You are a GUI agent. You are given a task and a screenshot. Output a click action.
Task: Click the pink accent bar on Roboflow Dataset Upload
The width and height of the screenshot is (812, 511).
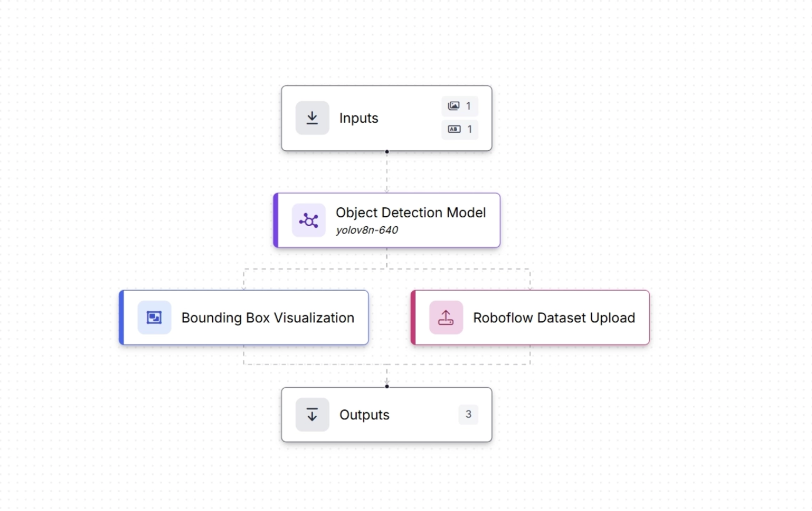[x=413, y=318]
